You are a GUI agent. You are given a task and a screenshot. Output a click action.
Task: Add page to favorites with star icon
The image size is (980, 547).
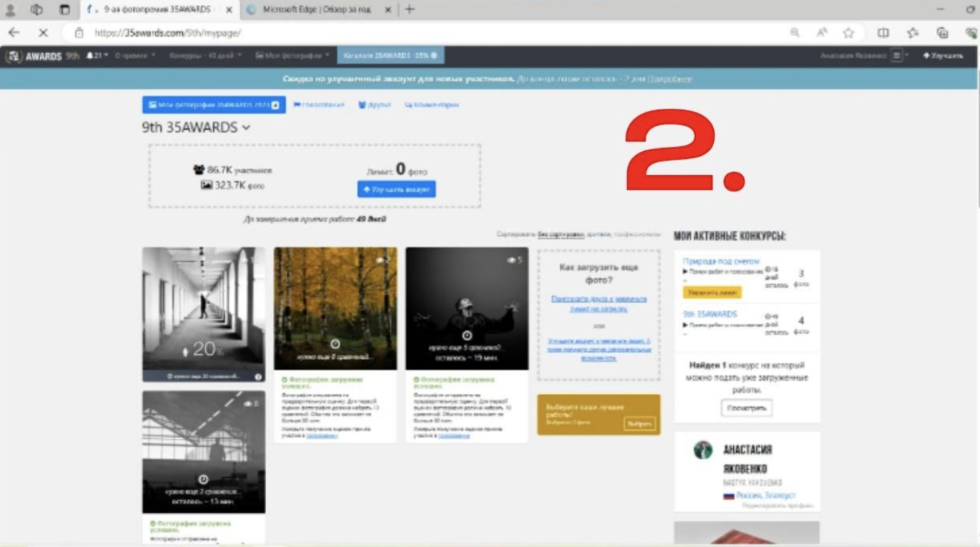click(x=848, y=33)
